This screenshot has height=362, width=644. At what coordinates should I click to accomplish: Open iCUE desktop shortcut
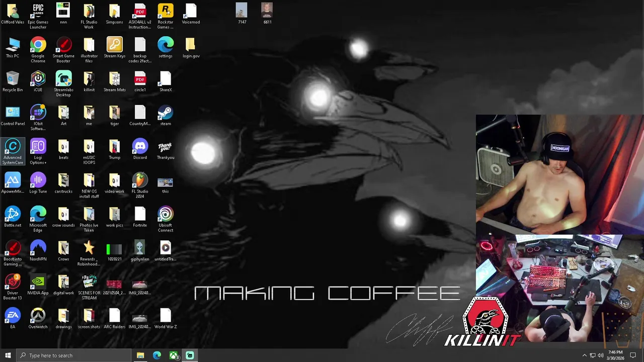pyautogui.click(x=38, y=81)
